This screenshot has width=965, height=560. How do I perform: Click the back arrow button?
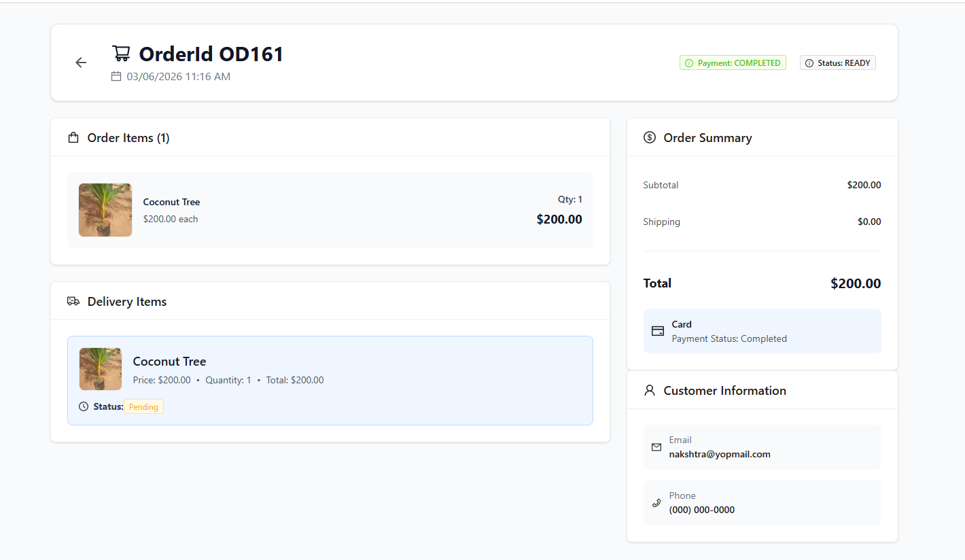(81, 63)
